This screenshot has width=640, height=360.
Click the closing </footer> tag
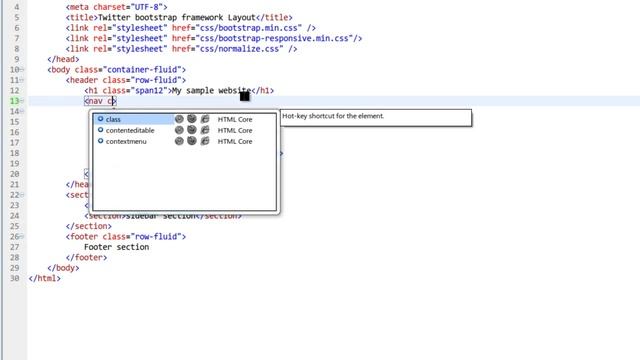(x=87, y=258)
